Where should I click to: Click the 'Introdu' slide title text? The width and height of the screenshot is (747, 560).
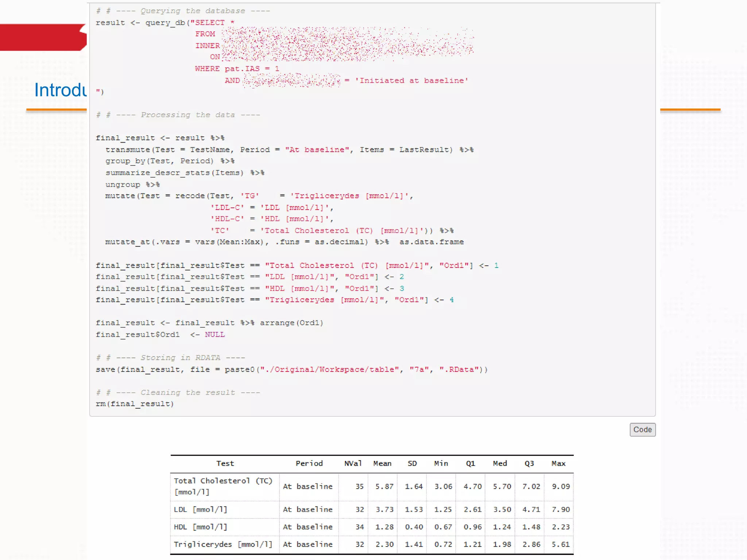pos(61,90)
